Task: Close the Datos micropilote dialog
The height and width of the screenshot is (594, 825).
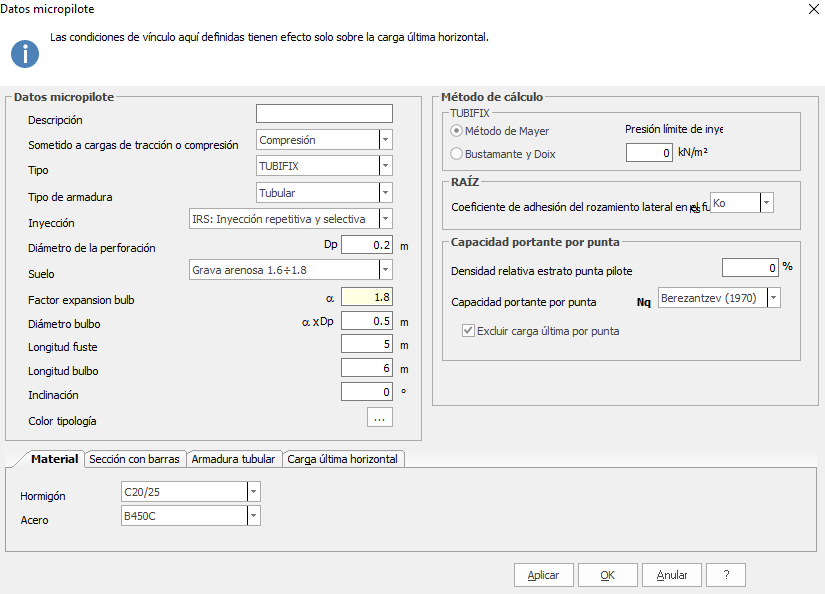Action: [813, 9]
